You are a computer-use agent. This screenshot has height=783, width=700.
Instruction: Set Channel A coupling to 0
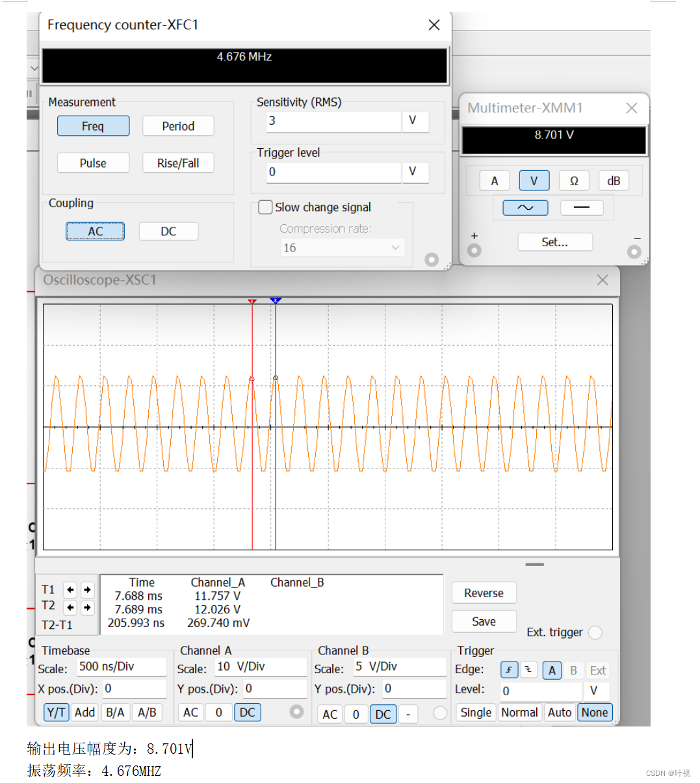tap(219, 713)
